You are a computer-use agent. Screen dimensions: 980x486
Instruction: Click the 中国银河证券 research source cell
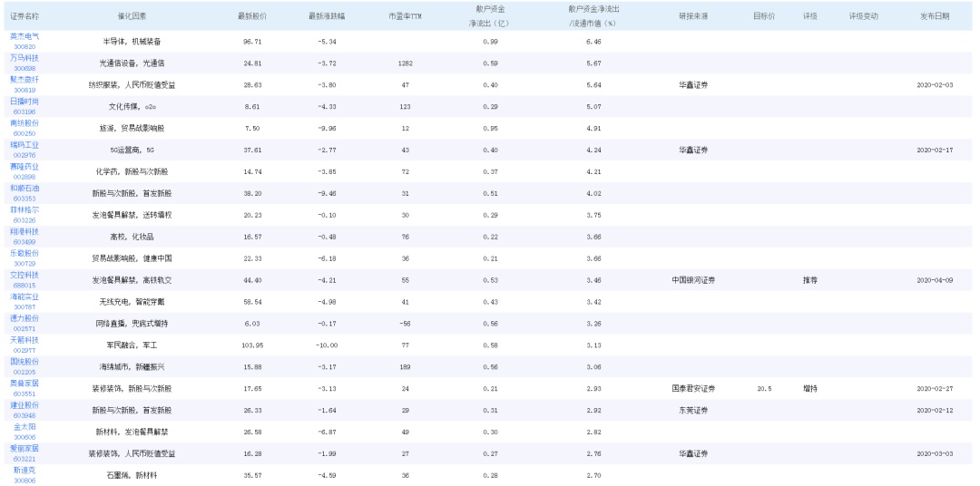click(x=694, y=280)
